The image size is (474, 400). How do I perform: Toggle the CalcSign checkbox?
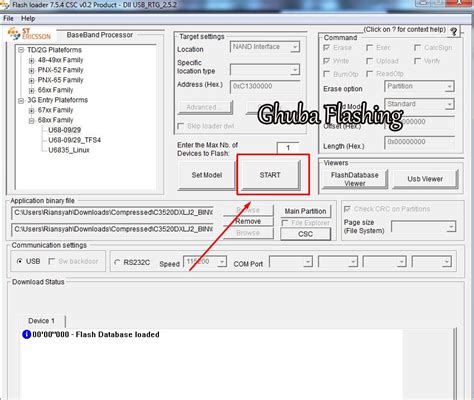(x=417, y=48)
